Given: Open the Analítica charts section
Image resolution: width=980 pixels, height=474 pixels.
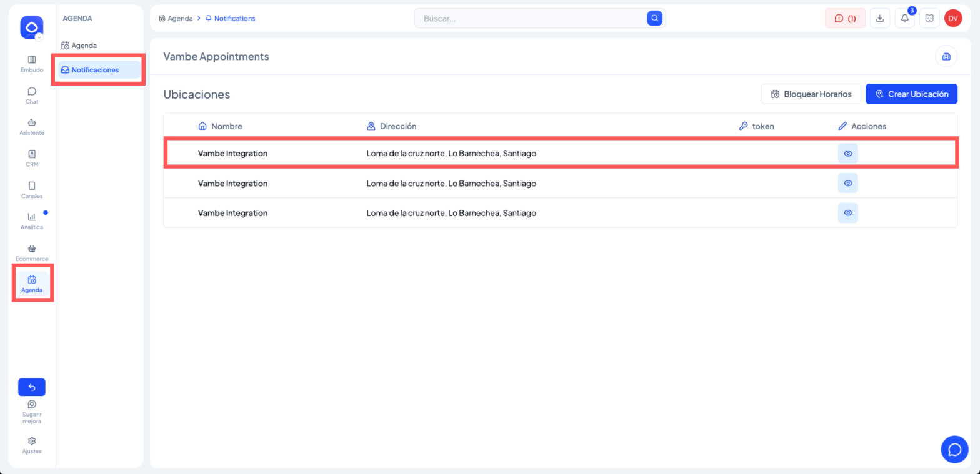Looking at the screenshot, I should tap(32, 220).
